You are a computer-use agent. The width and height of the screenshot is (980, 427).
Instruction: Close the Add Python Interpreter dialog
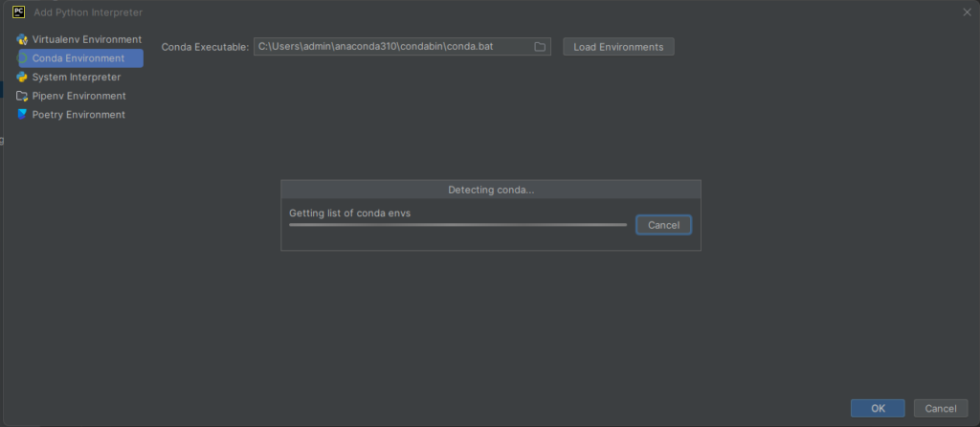coord(967,11)
